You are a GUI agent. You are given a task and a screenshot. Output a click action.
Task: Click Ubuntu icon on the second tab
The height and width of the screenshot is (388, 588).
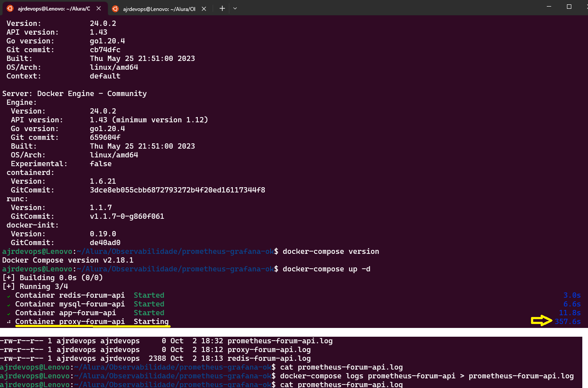pos(115,8)
